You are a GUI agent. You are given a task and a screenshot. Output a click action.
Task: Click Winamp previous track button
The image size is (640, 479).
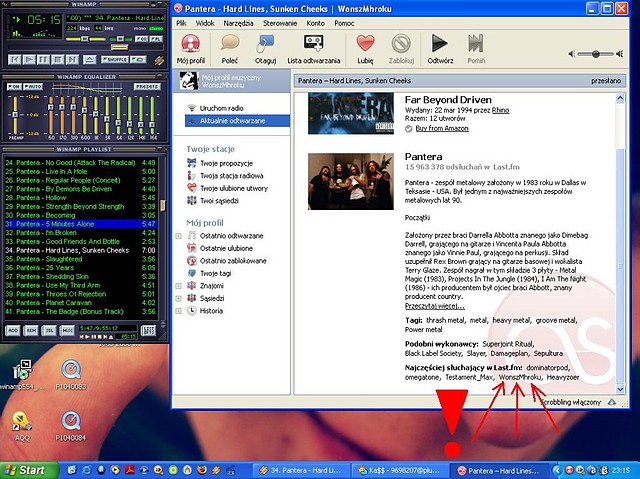14,60
